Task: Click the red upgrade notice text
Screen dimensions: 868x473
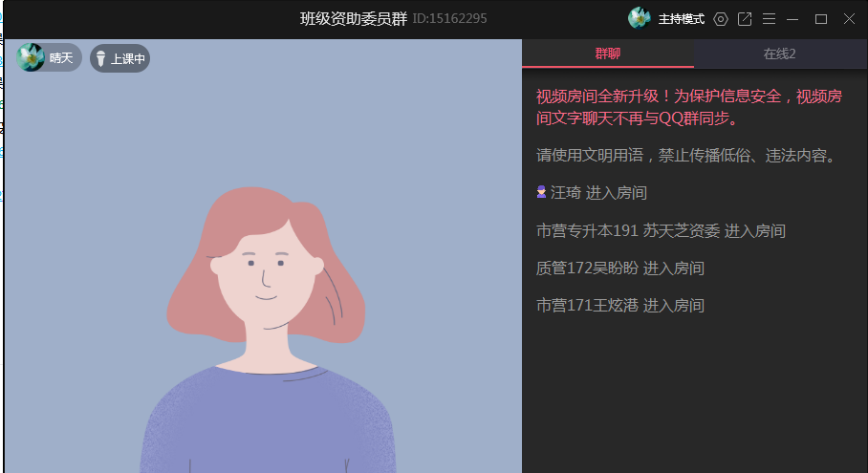Action: [x=689, y=107]
